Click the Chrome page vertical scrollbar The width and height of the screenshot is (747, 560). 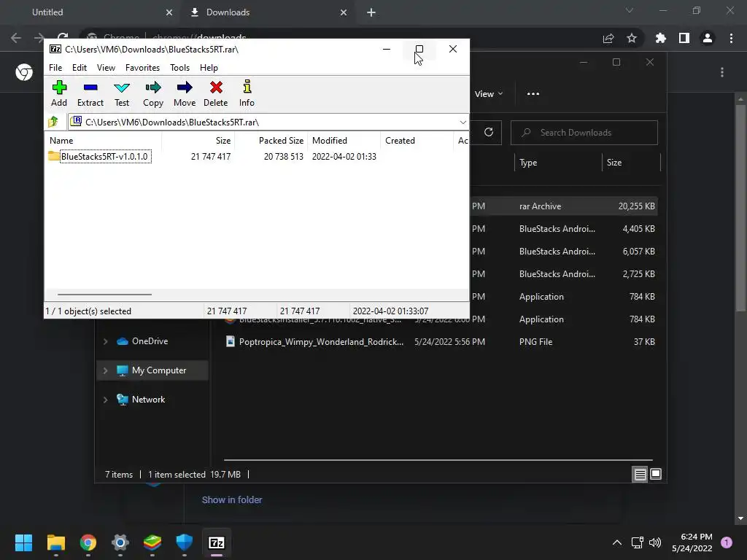(x=740, y=208)
